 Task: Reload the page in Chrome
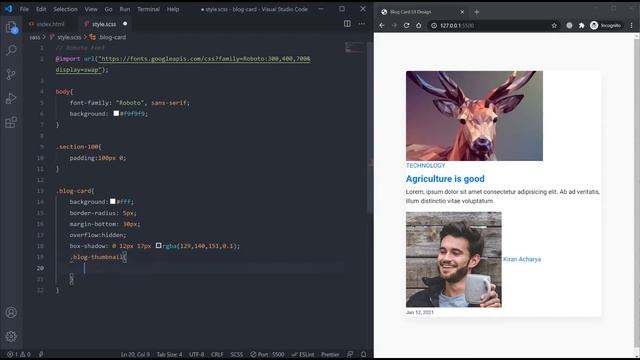tap(407, 25)
